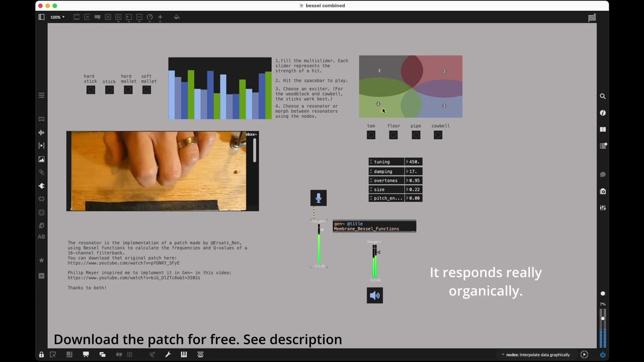644x362 pixels.
Task: Toggle the patcher lock icon
Action: click(x=41, y=354)
